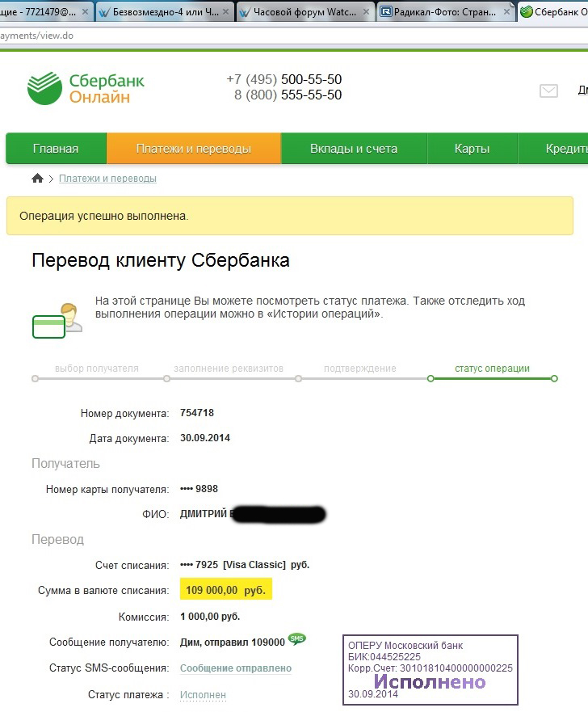This screenshot has width=588, height=712.
Task: Open the Карты navigation item
Action: 472,149
